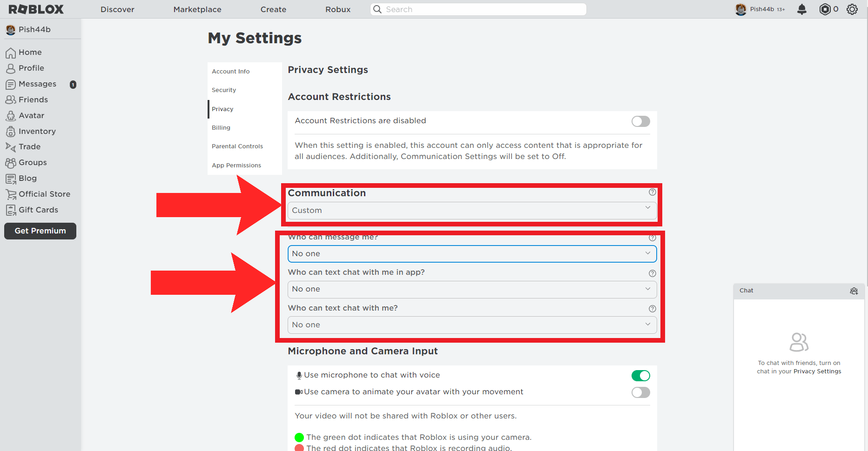
Task: Follow the Privacy Settings link in chat panel
Action: [x=817, y=371]
